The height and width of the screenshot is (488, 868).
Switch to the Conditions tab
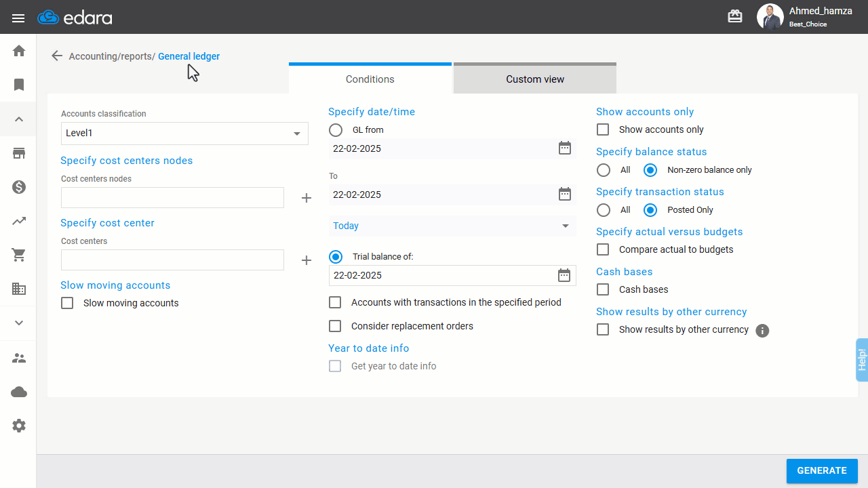click(370, 79)
